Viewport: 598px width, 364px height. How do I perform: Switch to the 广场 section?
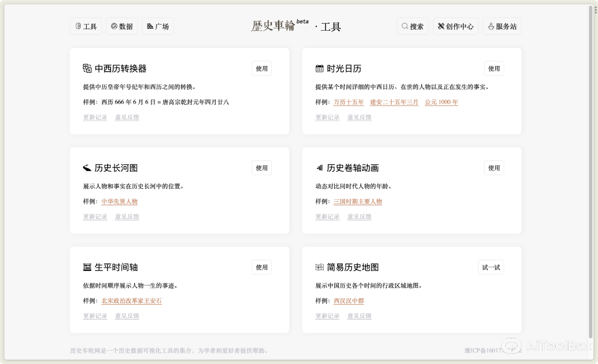tap(158, 26)
